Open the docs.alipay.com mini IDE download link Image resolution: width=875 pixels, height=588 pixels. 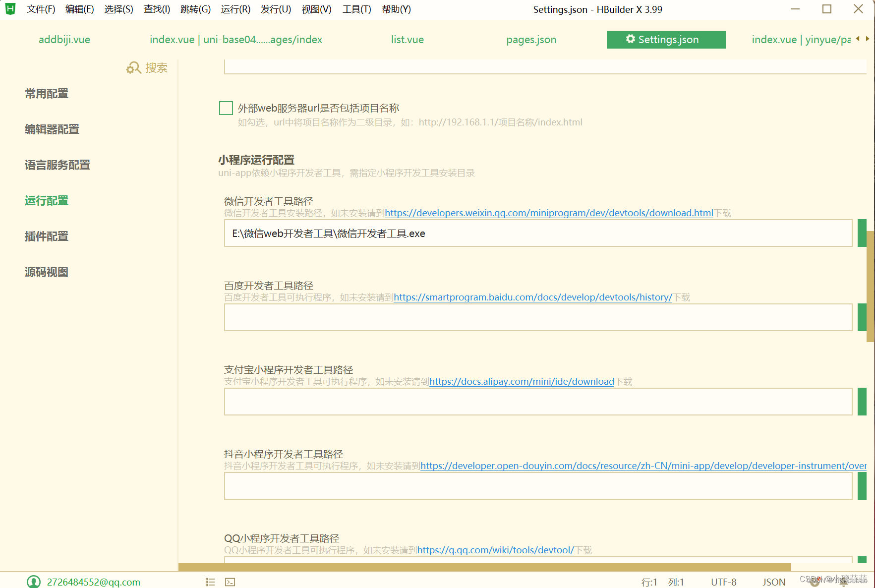point(522,382)
